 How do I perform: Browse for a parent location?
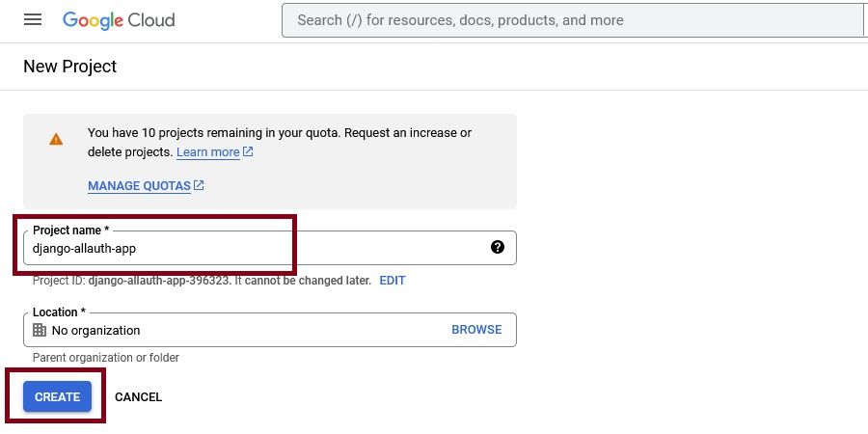tap(476, 330)
